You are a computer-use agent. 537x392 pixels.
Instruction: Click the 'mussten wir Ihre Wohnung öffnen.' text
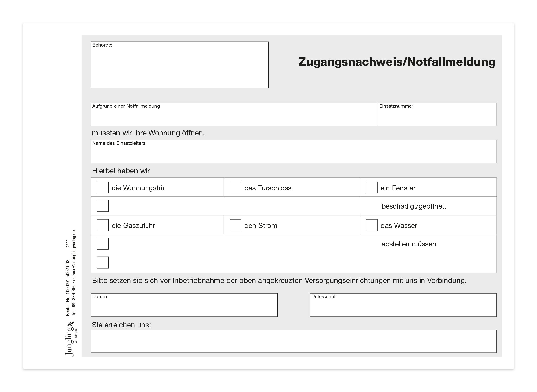148,133
